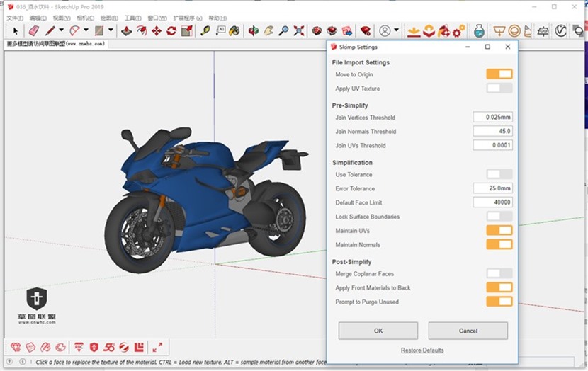Open the 文件(F) menu
588x371 pixels.
click(x=15, y=18)
